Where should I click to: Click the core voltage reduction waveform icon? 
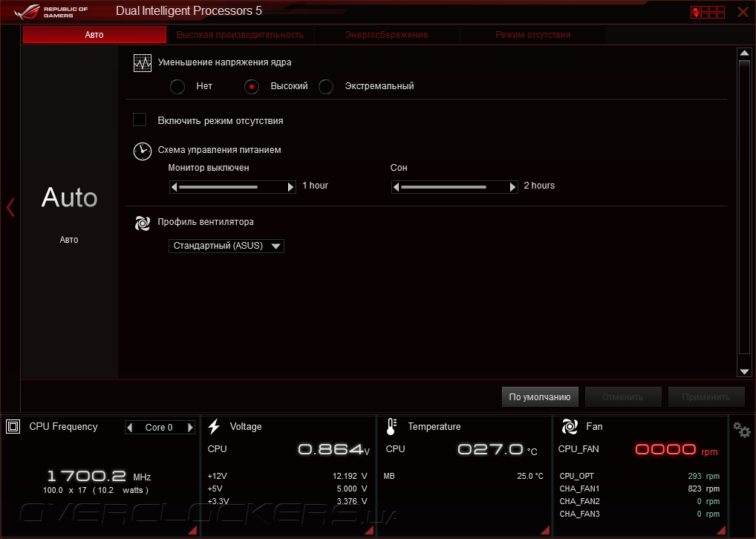(x=143, y=63)
